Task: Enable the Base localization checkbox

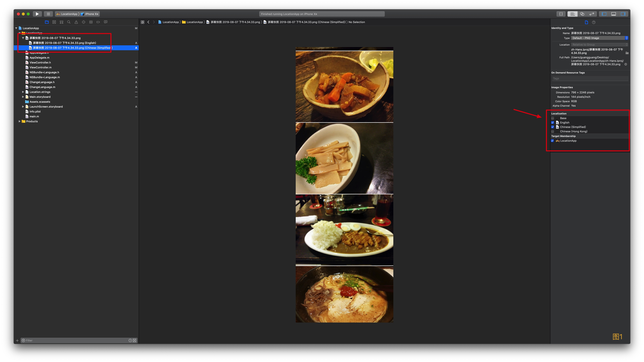Action: click(x=552, y=118)
